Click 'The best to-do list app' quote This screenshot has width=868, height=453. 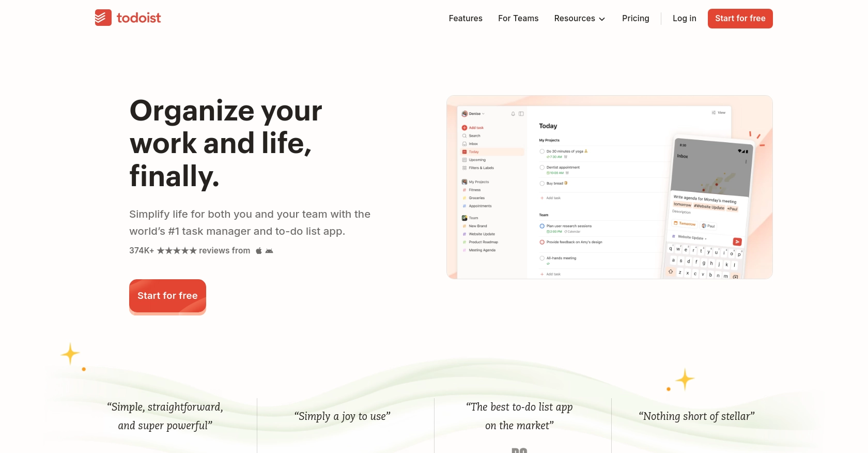[519, 416]
